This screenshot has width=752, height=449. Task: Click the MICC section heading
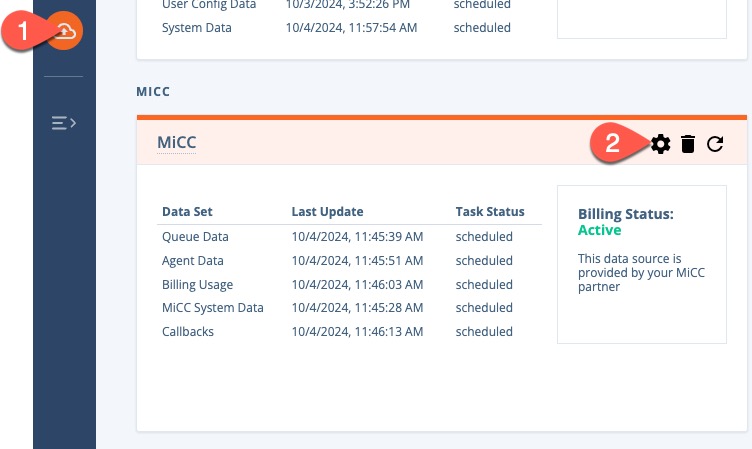153,92
